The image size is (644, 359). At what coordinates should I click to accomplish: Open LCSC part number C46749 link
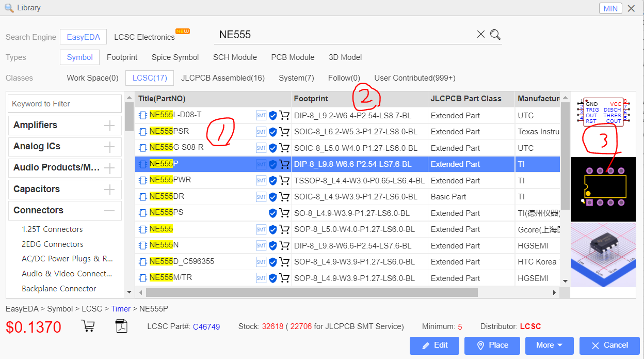pos(206,326)
